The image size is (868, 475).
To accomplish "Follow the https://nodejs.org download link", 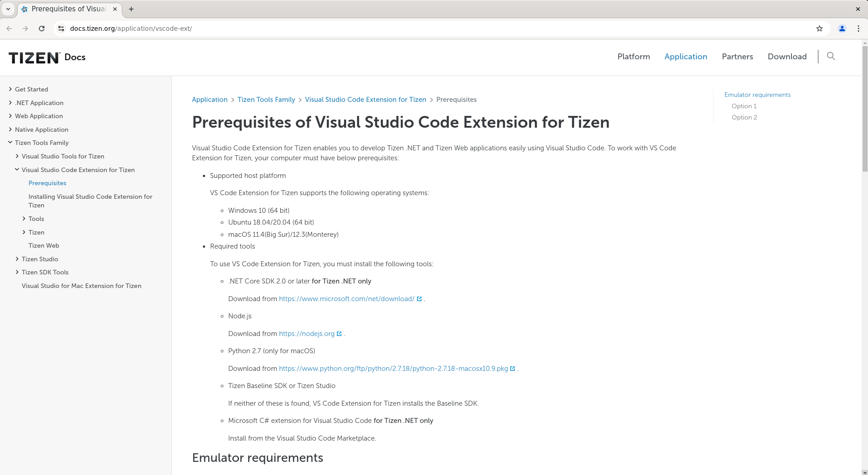I will 307,333.
